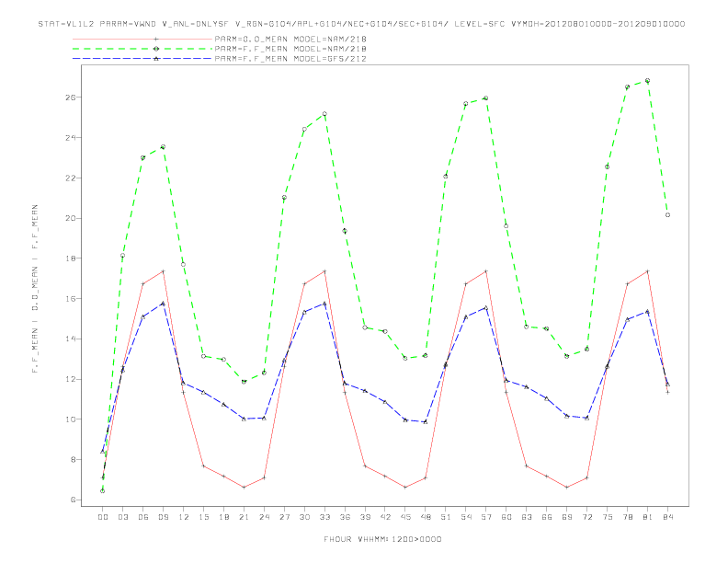Image resolution: width=728 pixels, height=563 pixels.
Task: Click x-axis tick label 39
Action: tap(365, 517)
